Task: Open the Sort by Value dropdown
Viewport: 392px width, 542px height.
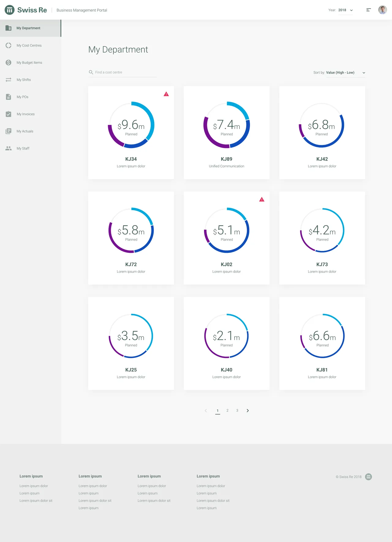Action: 345,73
